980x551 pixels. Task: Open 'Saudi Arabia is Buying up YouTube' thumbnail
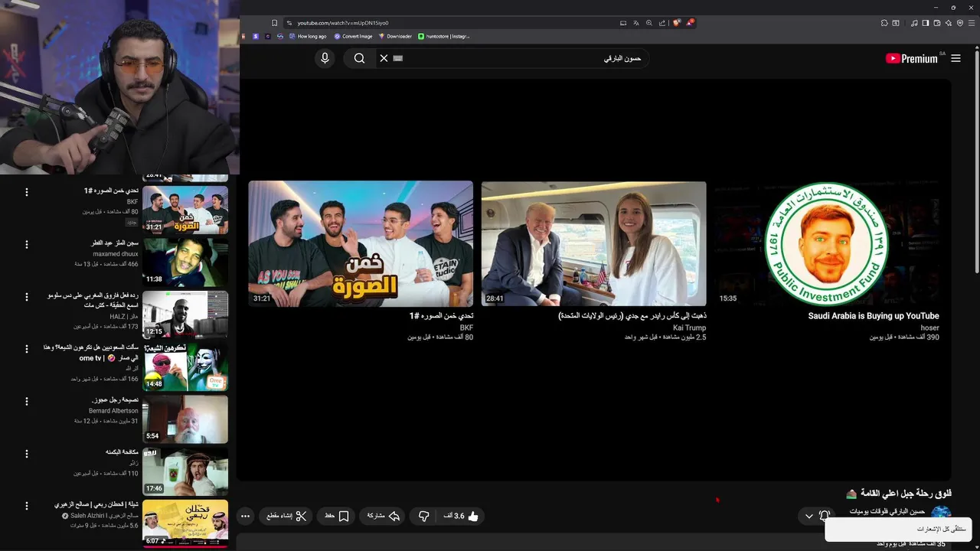click(x=827, y=243)
